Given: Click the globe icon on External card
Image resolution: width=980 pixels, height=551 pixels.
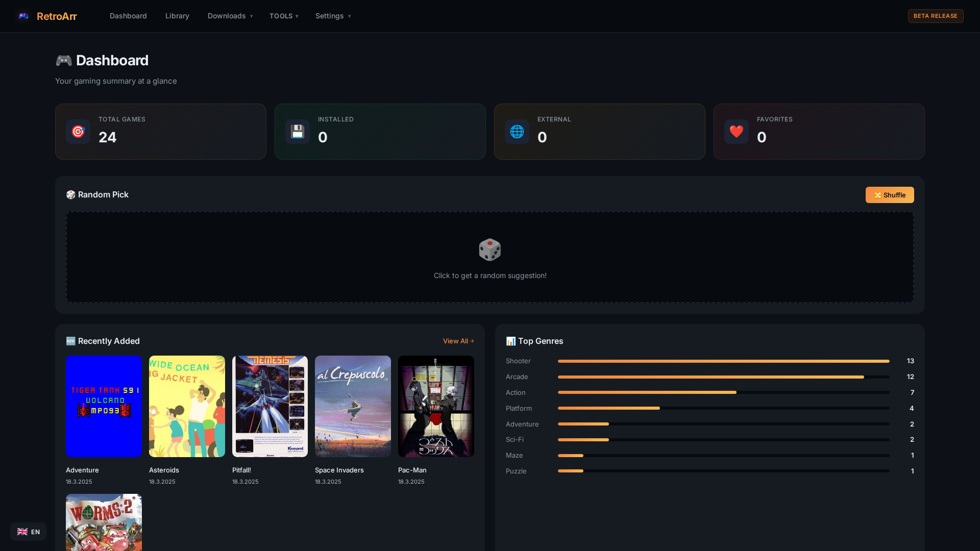Looking at the screenshot, I should [x=517, y=132].
